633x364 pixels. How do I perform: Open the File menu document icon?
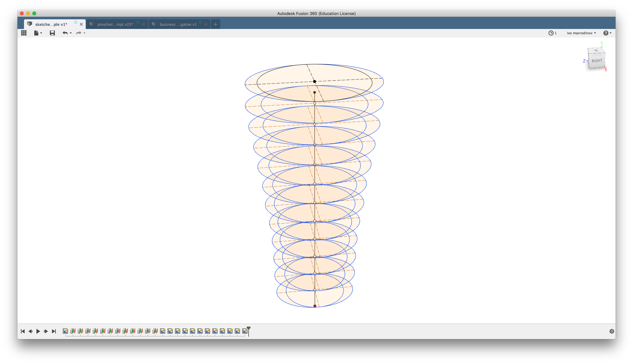[x=36, y=33]
